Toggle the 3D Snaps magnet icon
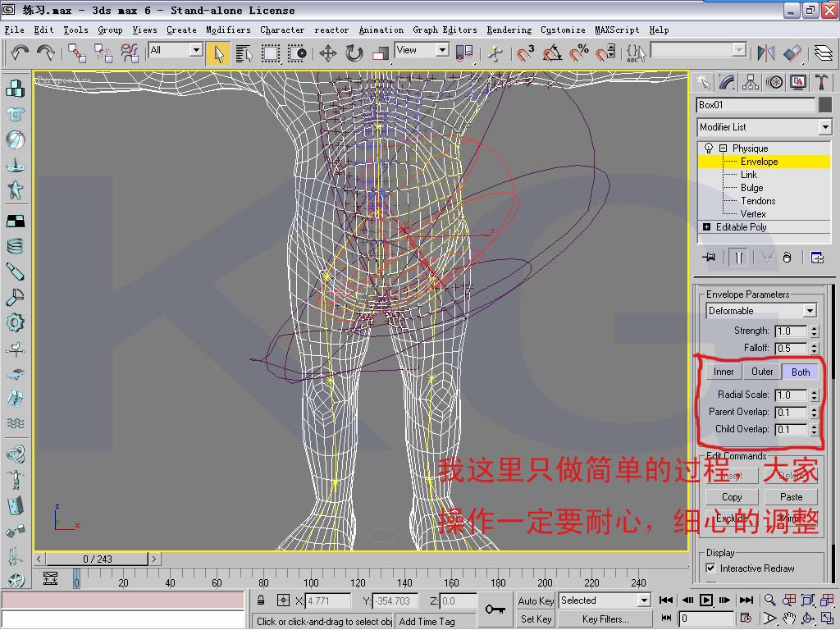The width and height of the screenshot is (840, 630). (526, 53)
